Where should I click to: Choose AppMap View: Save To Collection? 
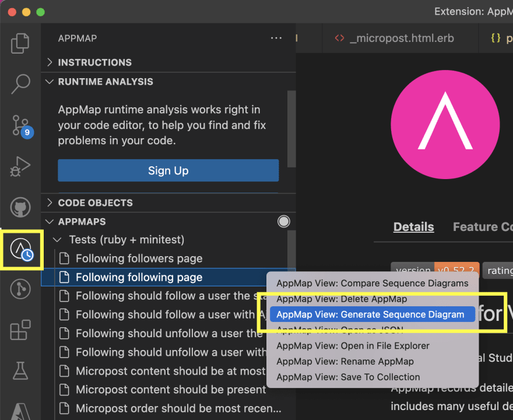coord(373,377)
